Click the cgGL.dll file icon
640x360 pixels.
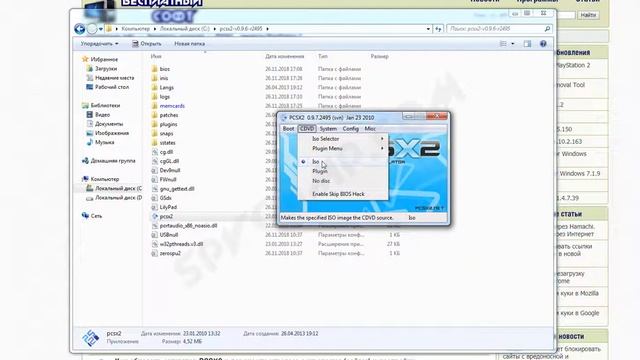click(x=154, y=161)
